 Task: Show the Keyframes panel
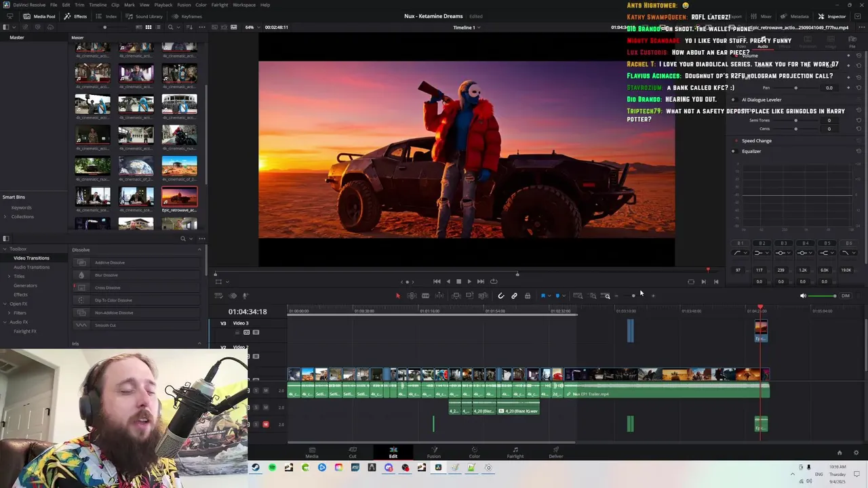187,16
